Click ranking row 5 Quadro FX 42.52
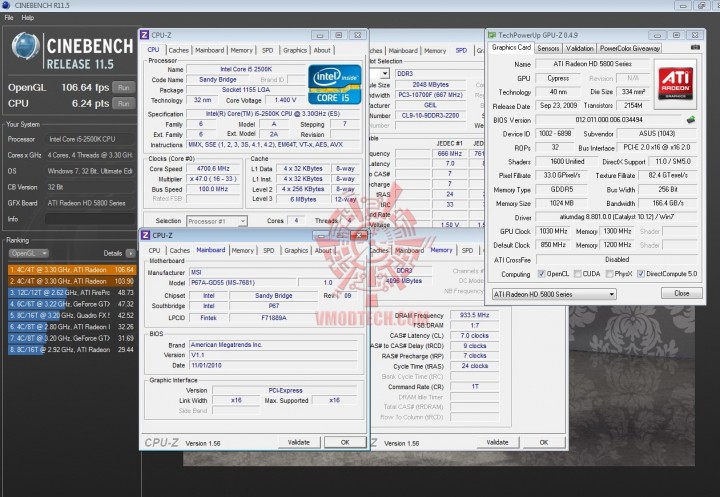Viewport: 720px width, 497px height. (x=72, y=316)
